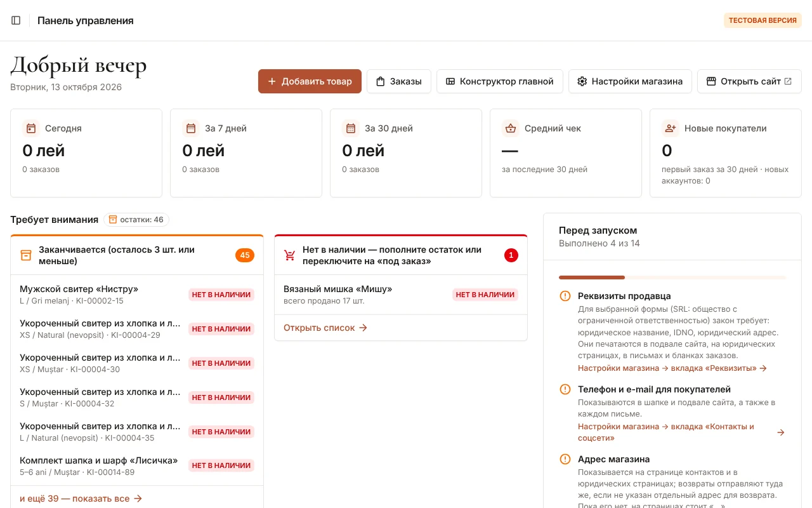Click the Панель управления title
The image size is (812, 508).
86,20
